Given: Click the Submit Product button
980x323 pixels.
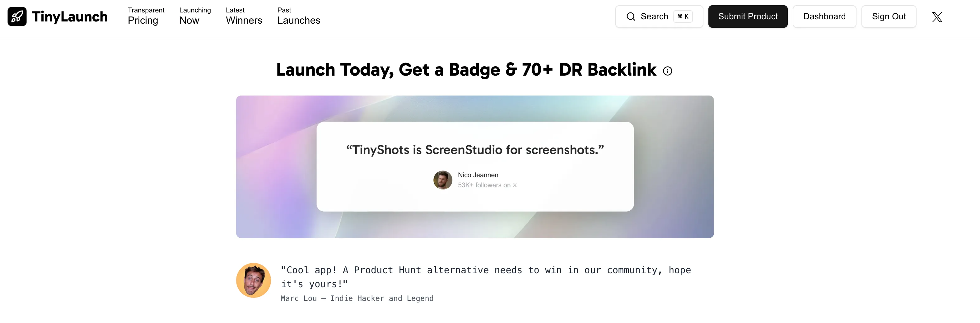Looking at the screenshot, I should [748, 16].
